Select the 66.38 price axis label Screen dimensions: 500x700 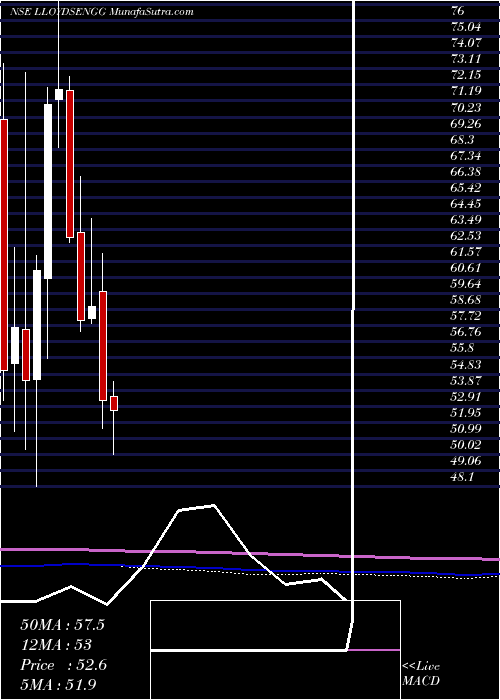466,171
